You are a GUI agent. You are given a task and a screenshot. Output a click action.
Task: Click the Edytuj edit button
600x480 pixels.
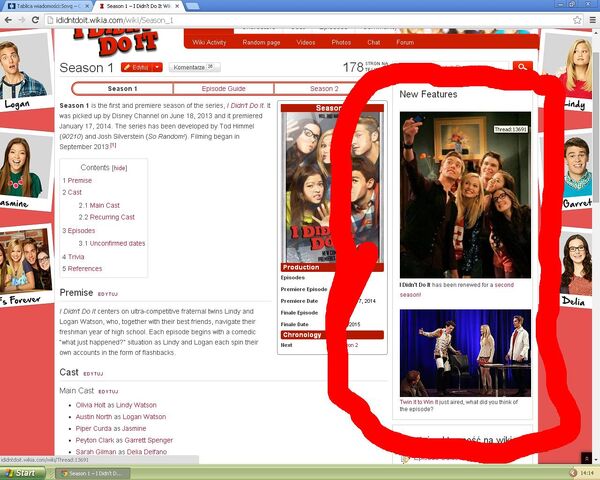click(x=137, y=67)
